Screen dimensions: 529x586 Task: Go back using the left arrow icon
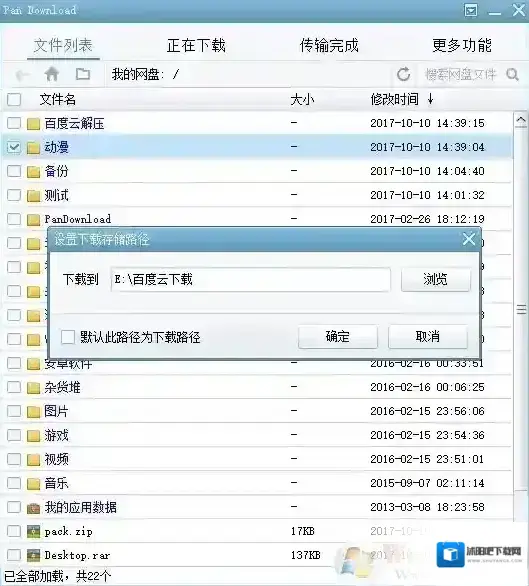click(x=23, y=75)
